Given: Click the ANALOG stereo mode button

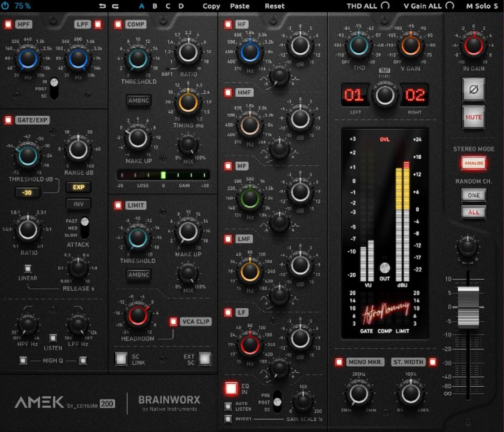Looking at the screenshot, I should coord(474,163).
